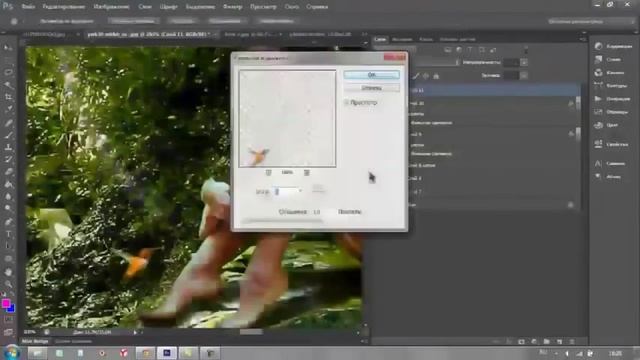
Task: Select the Hand tool in toolbox
Action: point(8,272)
